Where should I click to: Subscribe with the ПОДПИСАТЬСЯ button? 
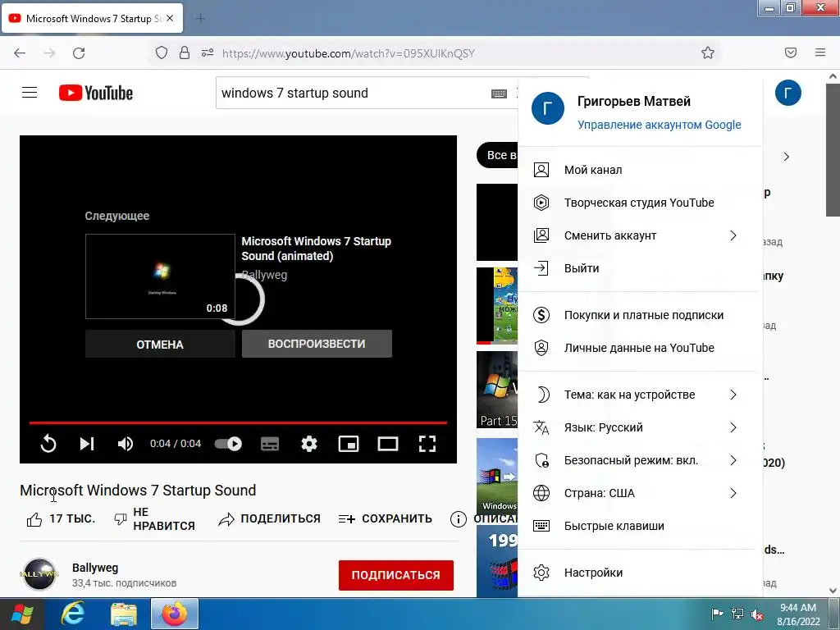pyautogui.click(x=396, y=575)
